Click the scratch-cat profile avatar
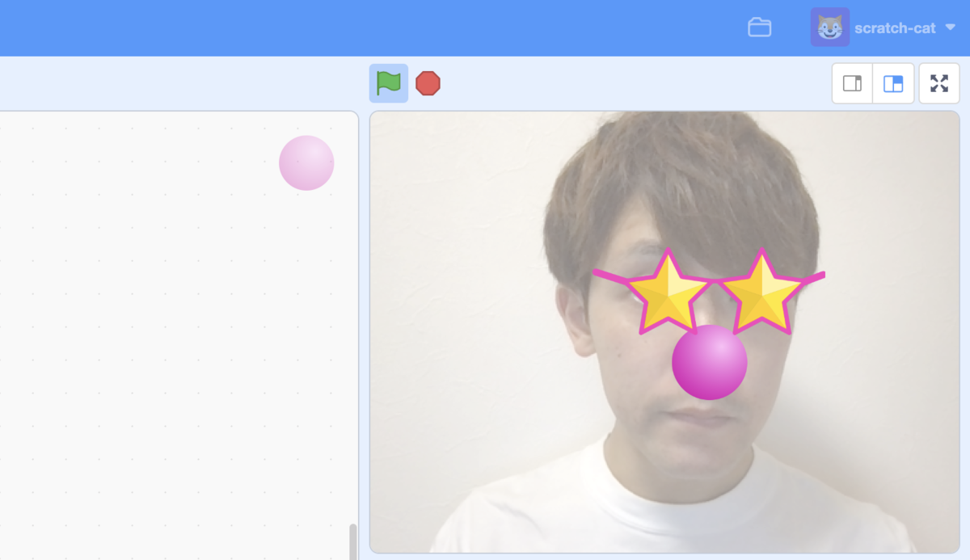 point(829,27)
